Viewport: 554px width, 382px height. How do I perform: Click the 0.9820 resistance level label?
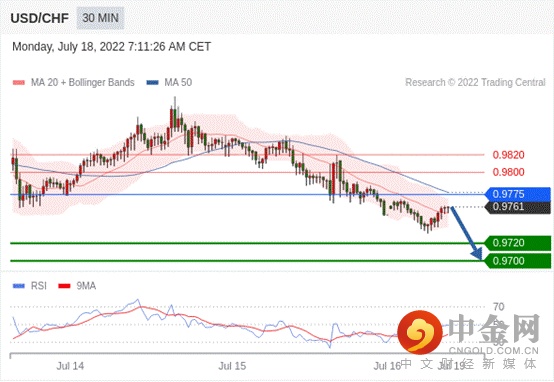[x=508, y=155]
